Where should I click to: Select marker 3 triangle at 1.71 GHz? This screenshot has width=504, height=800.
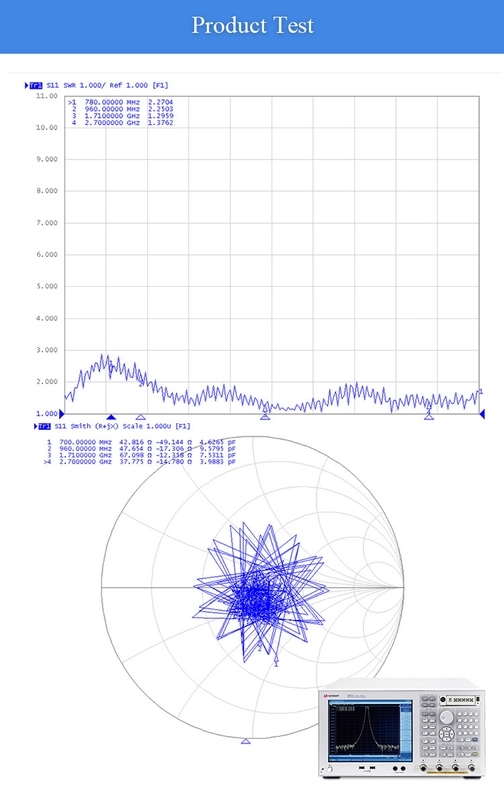pos(265,417)
